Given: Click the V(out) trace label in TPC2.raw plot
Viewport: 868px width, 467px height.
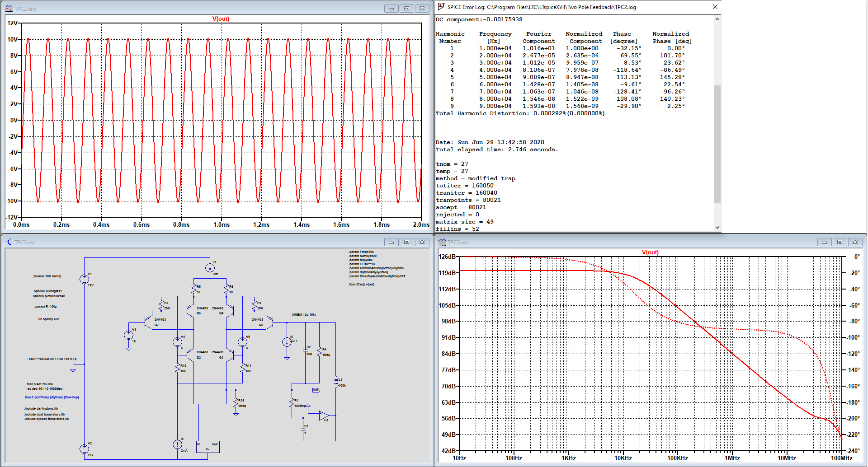Looking at the screenshot, I should (x=221, y=19).
